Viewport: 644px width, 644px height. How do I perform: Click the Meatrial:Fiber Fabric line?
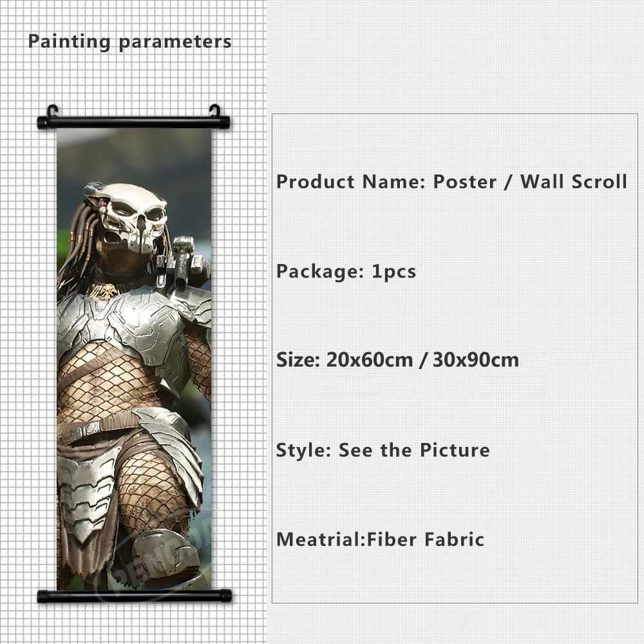click(x=381, y=539)
